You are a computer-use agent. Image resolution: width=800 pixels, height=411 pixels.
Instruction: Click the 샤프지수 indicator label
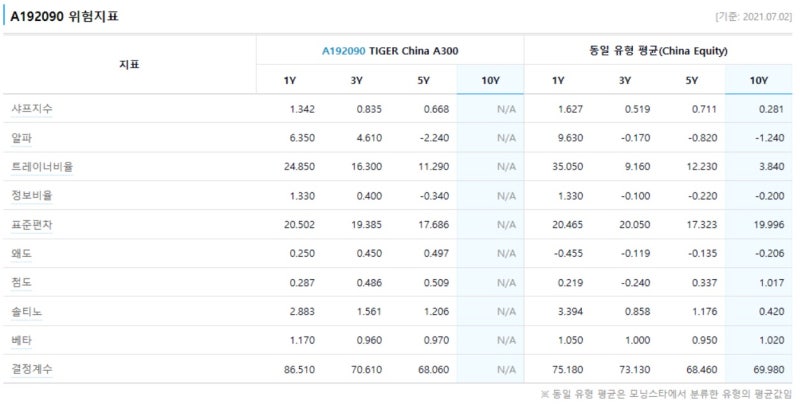coord(32,108)
